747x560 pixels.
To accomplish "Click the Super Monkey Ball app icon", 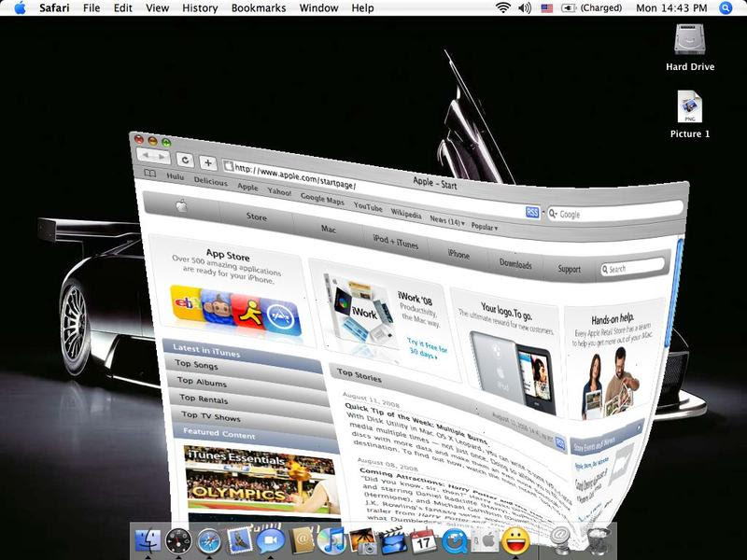I will tap(218, 308).
